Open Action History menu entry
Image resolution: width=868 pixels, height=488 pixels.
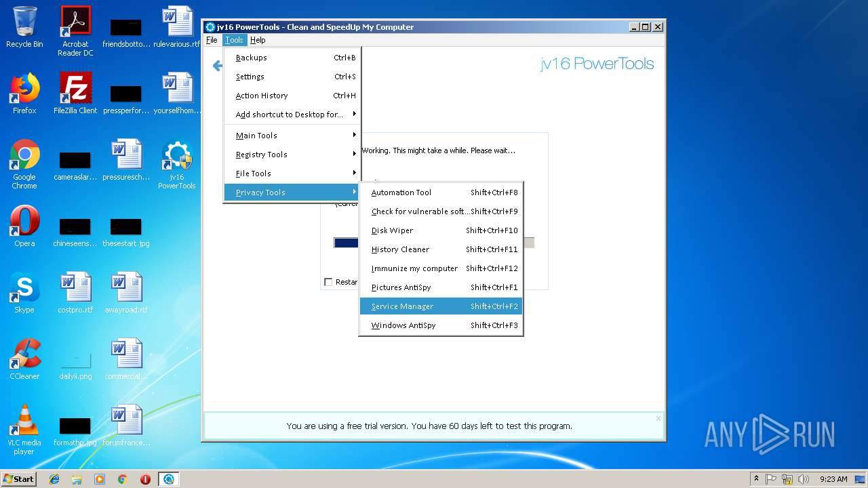pyautogui.click(x=293, y=96)
